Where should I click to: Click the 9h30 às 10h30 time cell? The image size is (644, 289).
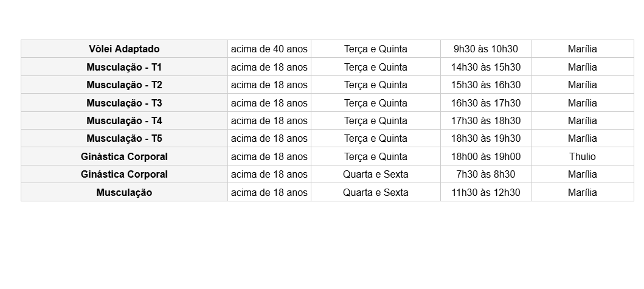(x=485, y=49)
